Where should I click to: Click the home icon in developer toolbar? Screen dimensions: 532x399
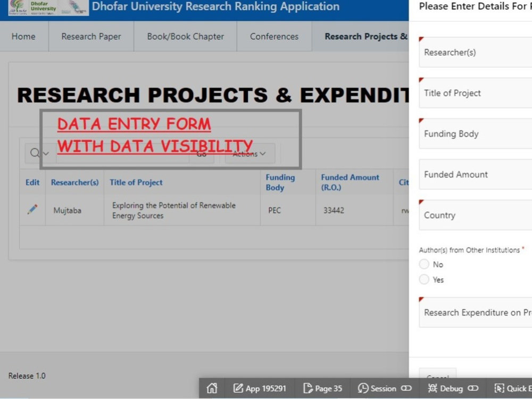click(x=212, y=388)
